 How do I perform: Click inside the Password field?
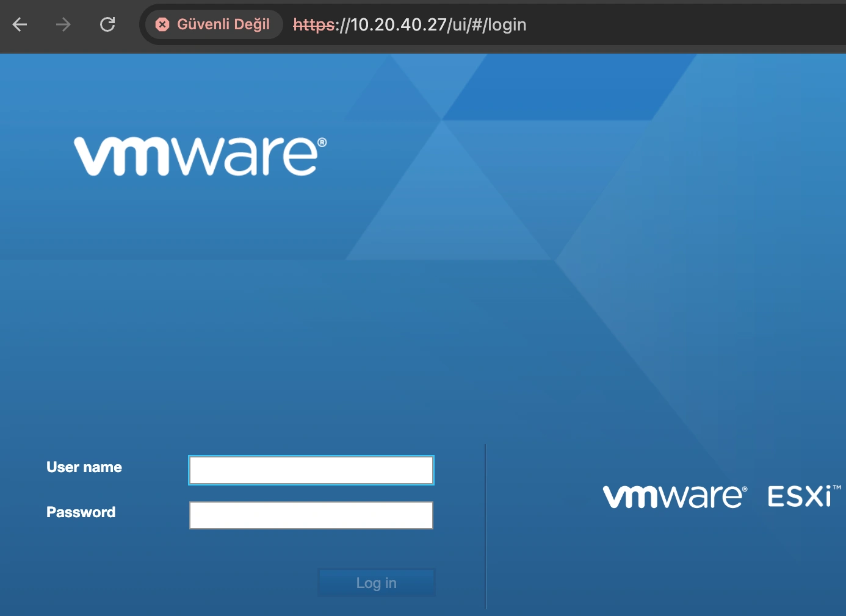pos(311,515)
